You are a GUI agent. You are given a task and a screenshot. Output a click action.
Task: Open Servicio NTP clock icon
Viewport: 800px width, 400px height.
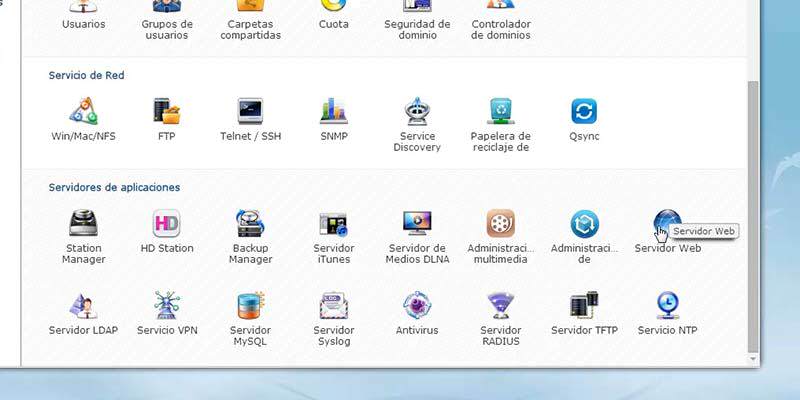pyautogui.click(x=667, y=306)
